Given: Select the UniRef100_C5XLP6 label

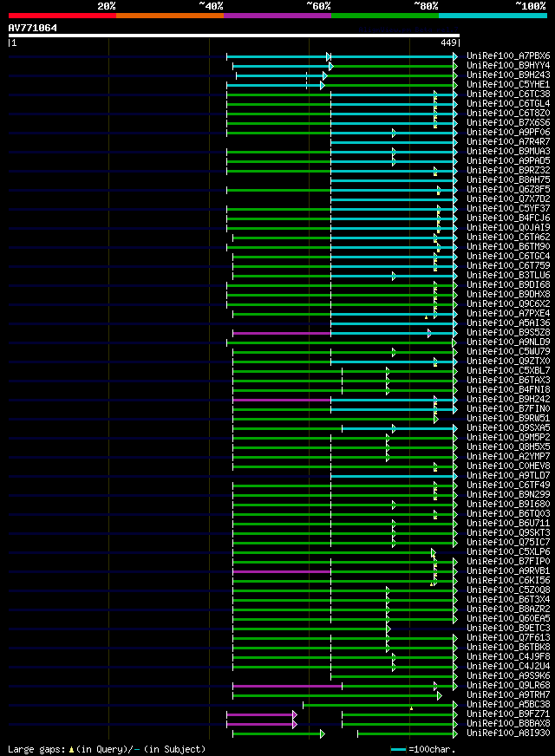Looking at the screenshot, I should 508,552.
